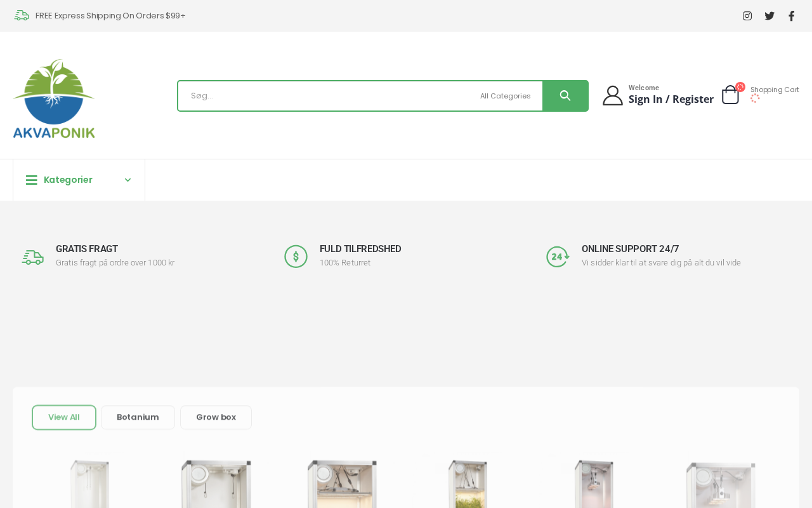Click the user account icon
This screenshot has height=508, width=812.
pos(613,95)
